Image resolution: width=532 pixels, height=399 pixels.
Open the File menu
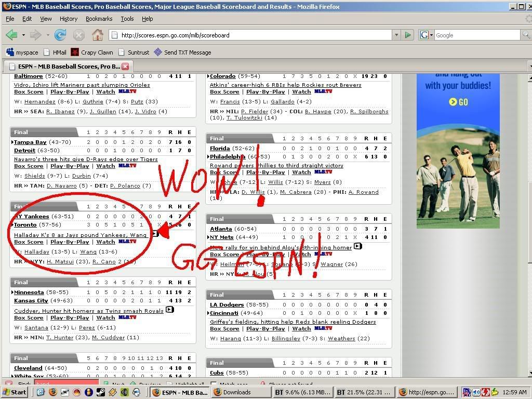(10, 19)
